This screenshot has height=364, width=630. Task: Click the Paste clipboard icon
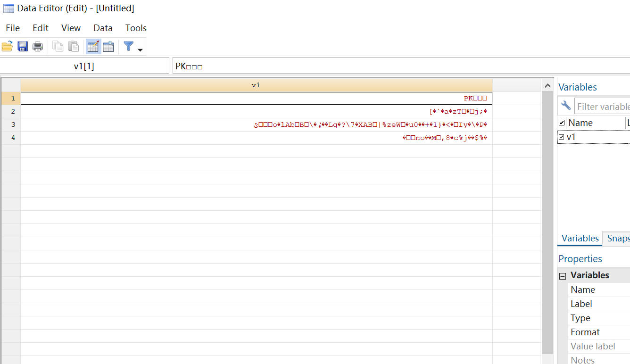click(x=73, y=47)
